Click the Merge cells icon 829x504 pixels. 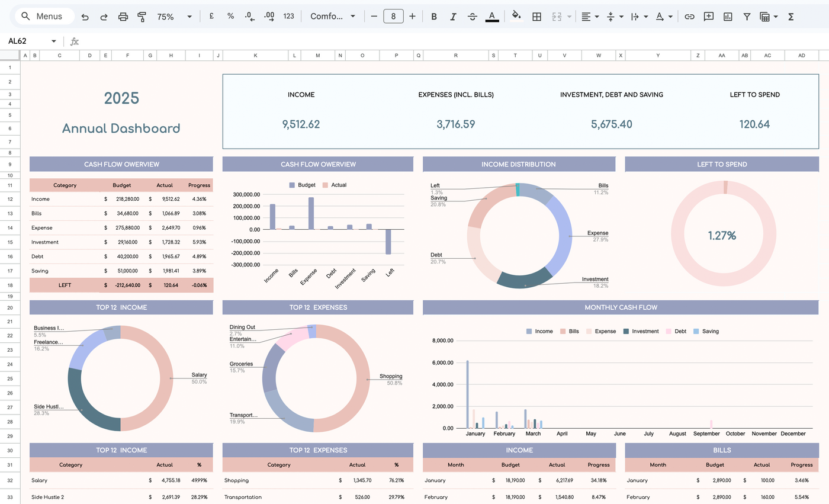556,17
